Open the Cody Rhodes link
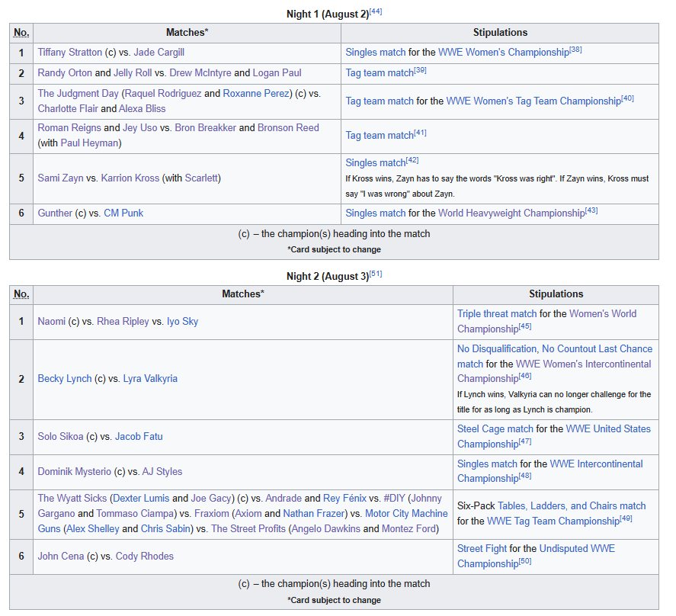 (x=145, y=557)
